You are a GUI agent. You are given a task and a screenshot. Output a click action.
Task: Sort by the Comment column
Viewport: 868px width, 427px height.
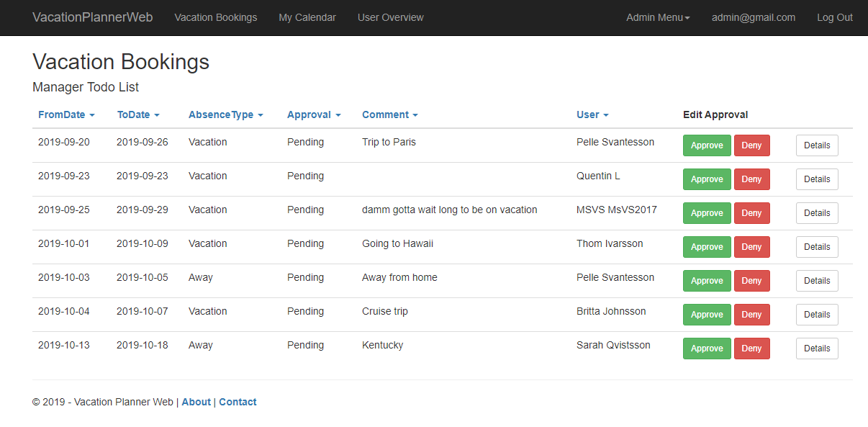coord(389,114)
